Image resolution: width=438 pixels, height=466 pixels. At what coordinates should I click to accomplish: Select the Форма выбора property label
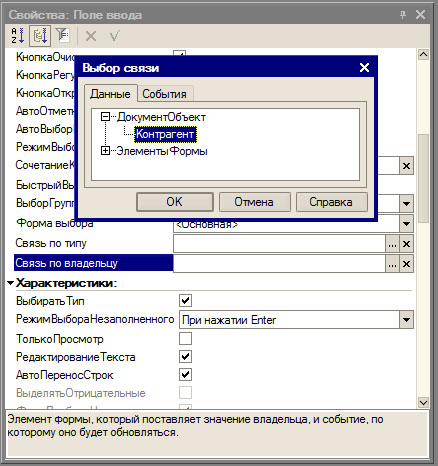pyautogui.click(x=55, y=223)
